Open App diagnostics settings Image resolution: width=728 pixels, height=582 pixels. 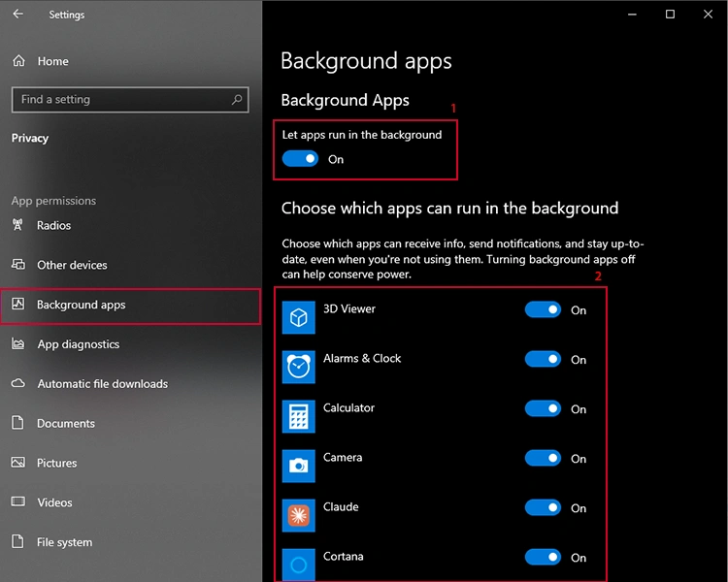coord(130,344)
